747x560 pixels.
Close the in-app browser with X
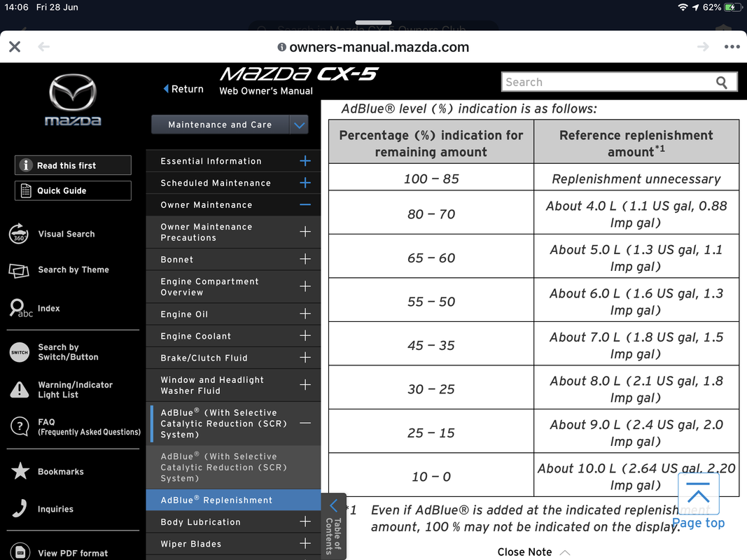pos(15,47)
